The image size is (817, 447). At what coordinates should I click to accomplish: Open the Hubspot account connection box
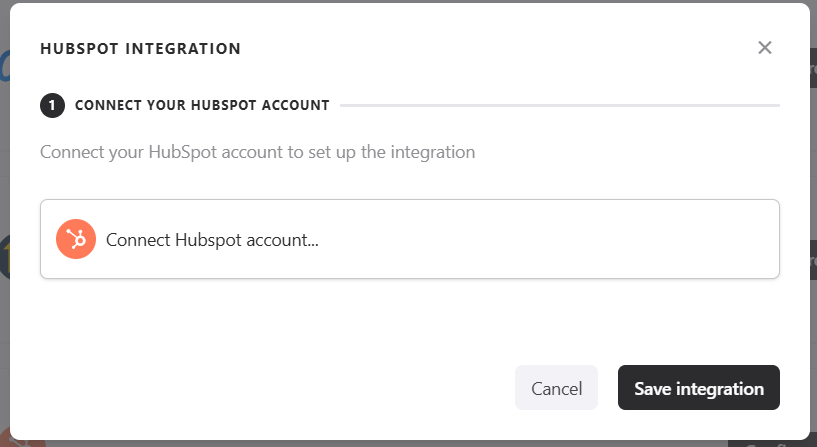(x=409, y=239)
